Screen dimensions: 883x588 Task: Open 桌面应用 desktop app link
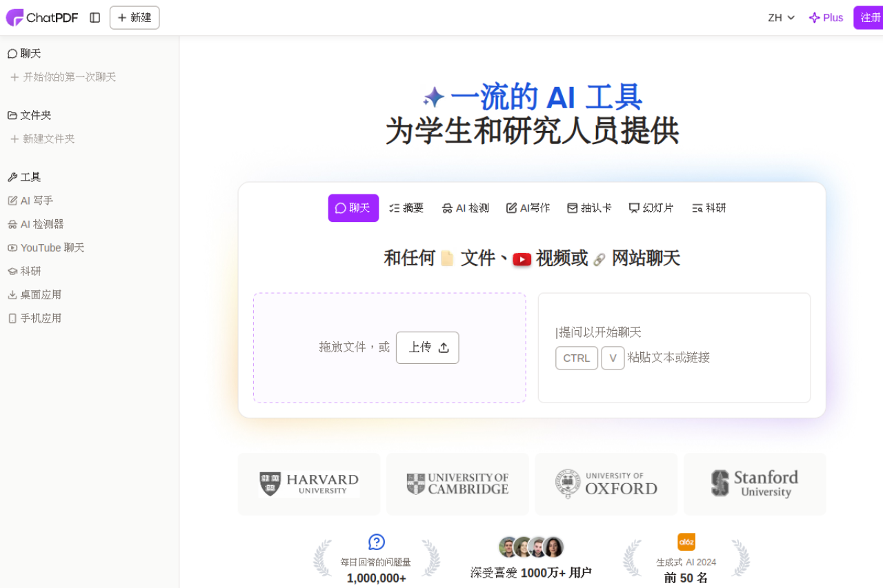pyautogui.click(x=34, y=294)
